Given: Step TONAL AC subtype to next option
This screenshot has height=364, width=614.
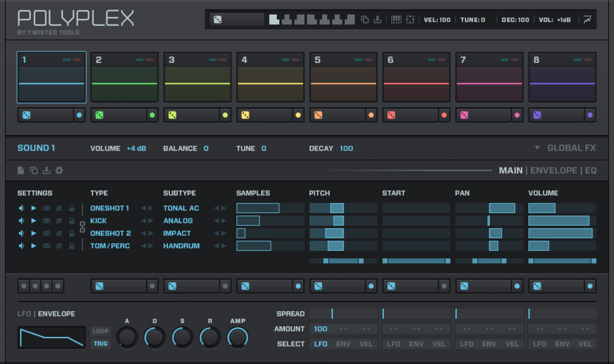Looking at the screenshot, I should [224, 208].
